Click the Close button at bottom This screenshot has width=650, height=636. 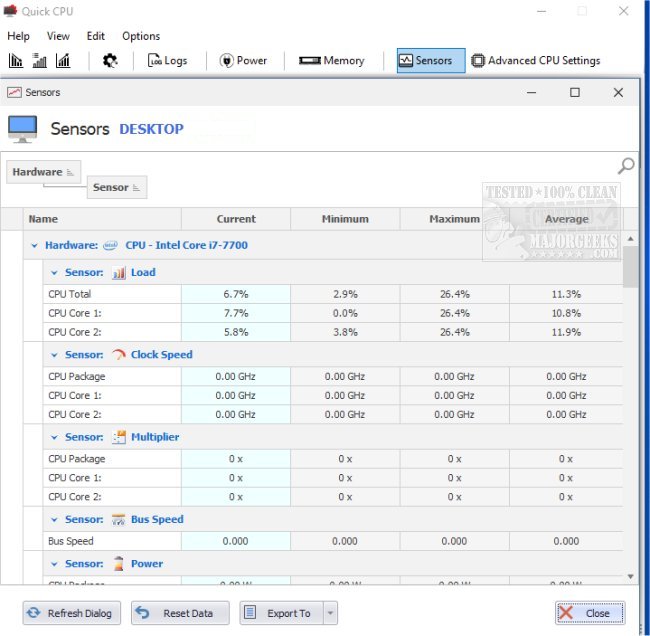590,613
